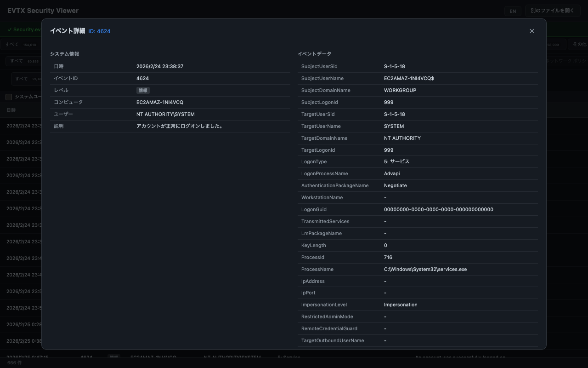Click the SubjectLogonId field label

click(319, 102)
